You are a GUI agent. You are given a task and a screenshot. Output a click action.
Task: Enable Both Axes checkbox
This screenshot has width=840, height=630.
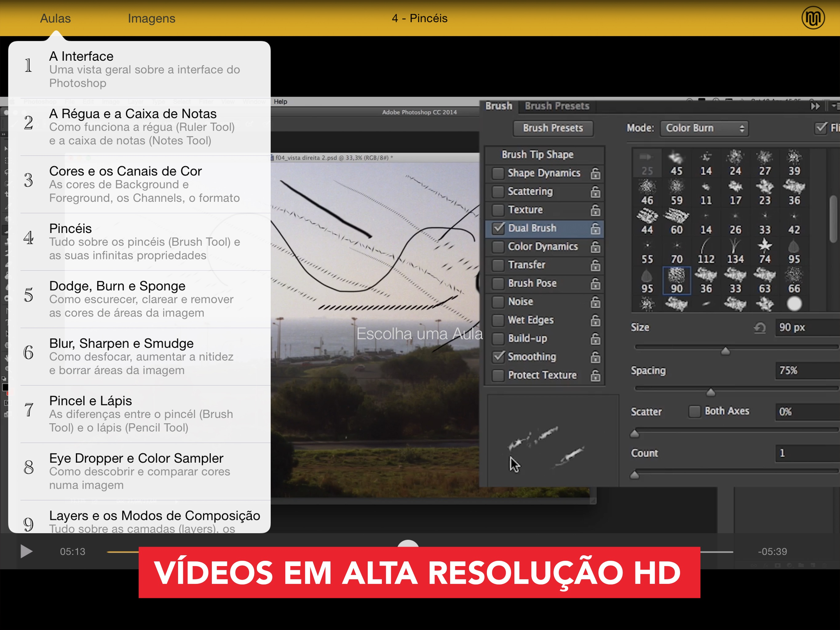click(x=695, y=411)
